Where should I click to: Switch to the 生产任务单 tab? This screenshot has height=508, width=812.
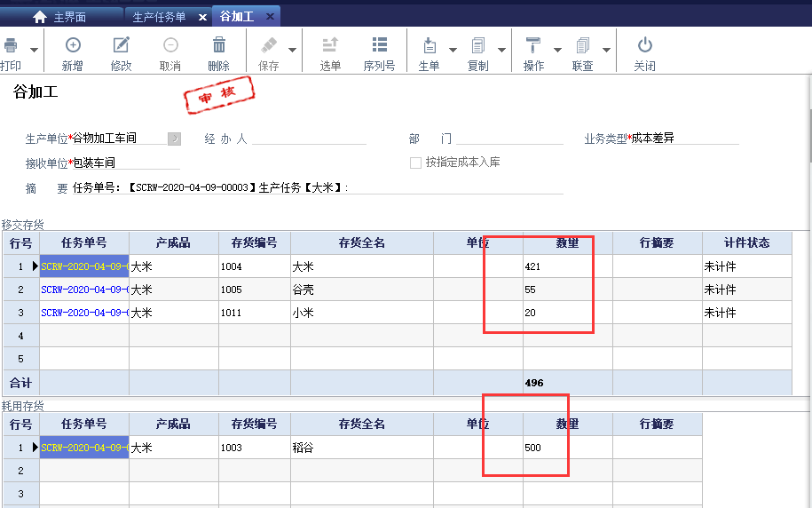[159, 17]
